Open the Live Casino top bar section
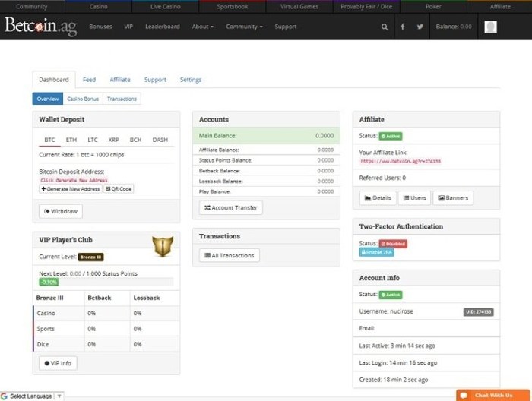This screenshot has width=532, height=401. [166, 6]
